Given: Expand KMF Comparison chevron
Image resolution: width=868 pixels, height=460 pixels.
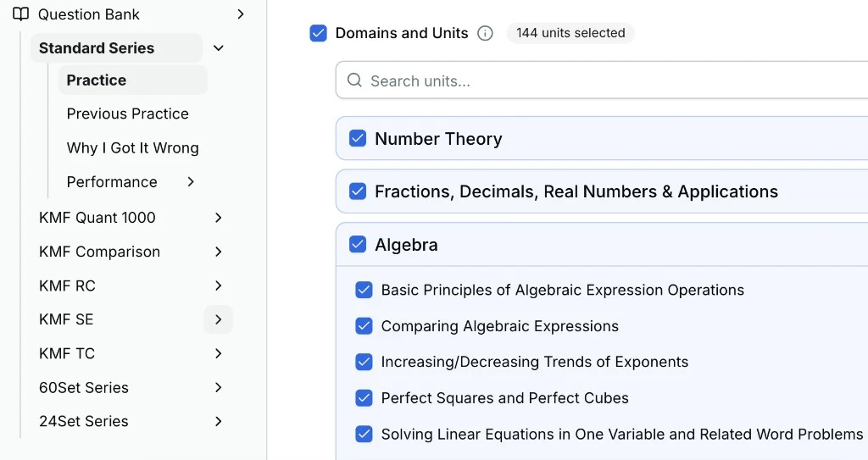Looking at the screenshot, I should (x=218, y=252).
